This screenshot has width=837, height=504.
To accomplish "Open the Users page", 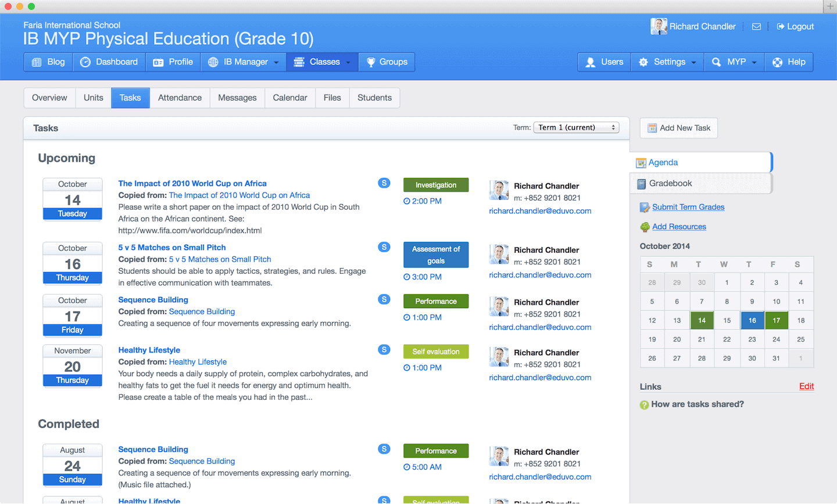I will [x=604, y=62].
